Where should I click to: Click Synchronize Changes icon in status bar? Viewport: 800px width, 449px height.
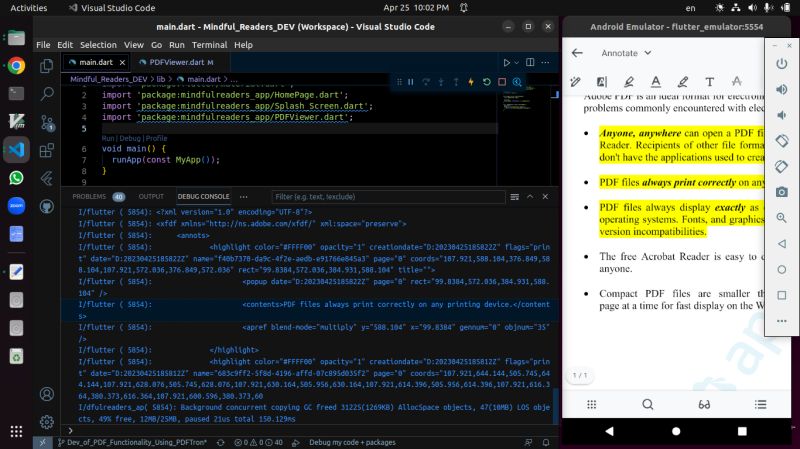pos(220,442)
